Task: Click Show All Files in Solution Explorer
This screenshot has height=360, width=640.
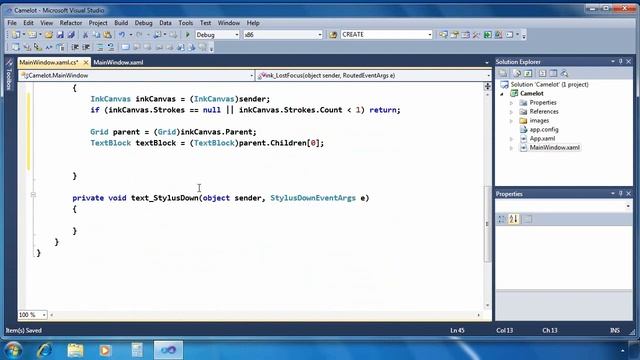Action: pos(517,73)
